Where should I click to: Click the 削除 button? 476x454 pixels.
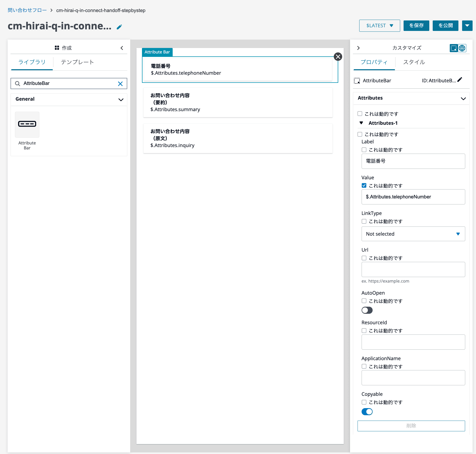411,426
